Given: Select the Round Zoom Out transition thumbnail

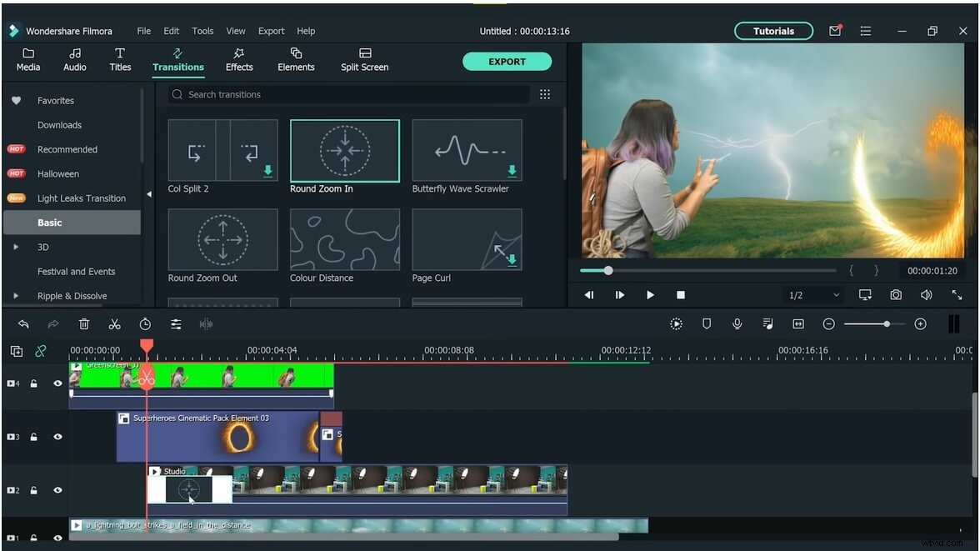Looking at the screenshot, I should 222,239.
